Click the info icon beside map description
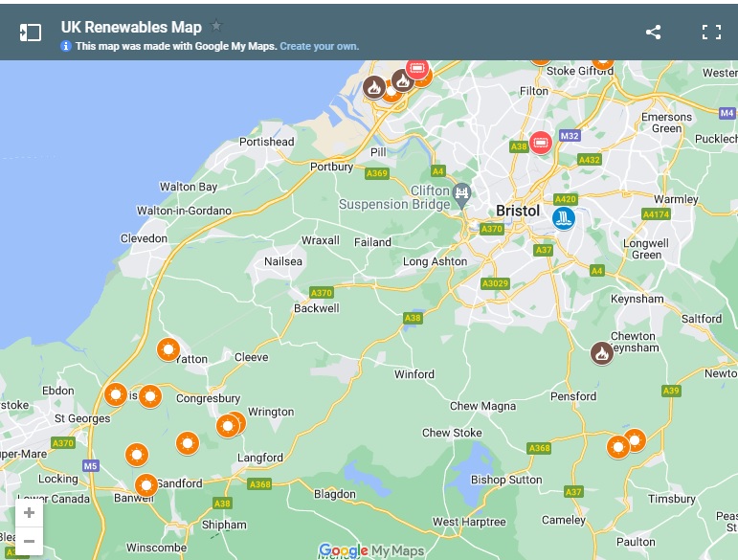The width and height of the screenshot is (738, 560). click(66, 46)
